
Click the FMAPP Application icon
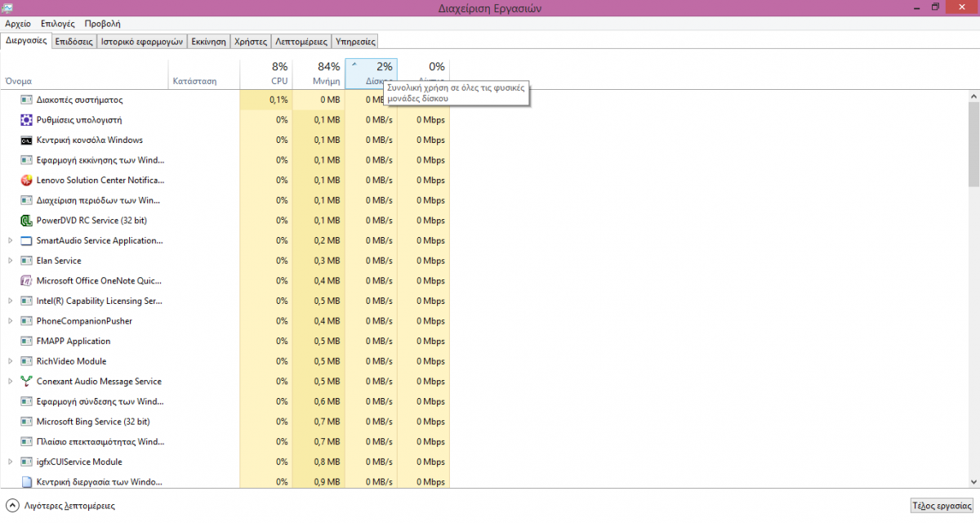pos(26,342)
